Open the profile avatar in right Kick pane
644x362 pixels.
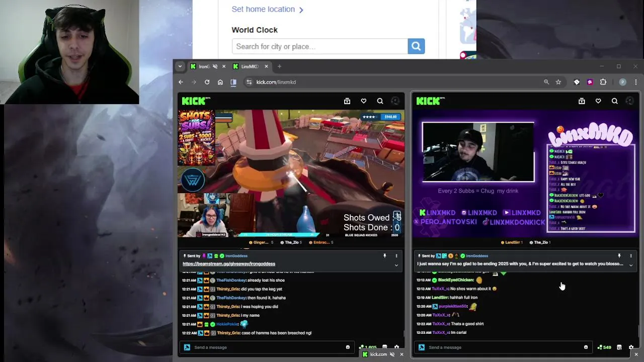pyautogui.click(x=630, y=101)
